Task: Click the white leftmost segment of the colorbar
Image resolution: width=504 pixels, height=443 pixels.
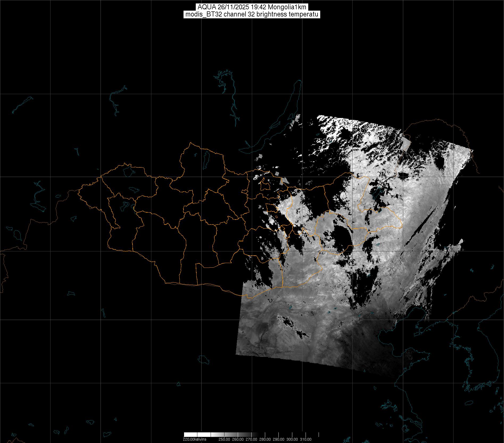Action: (190, 434)
